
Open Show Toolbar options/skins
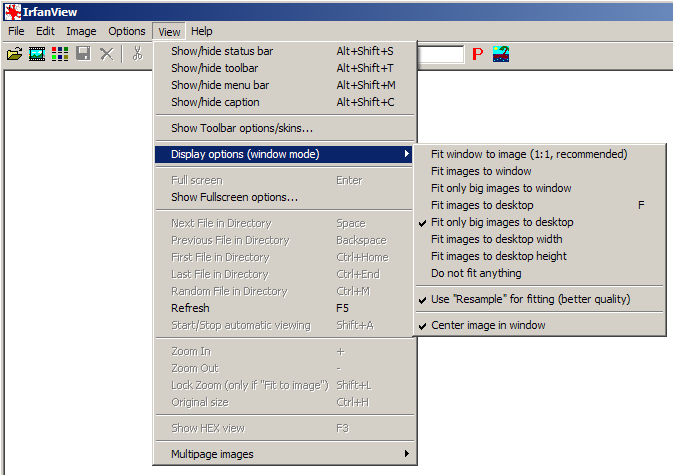[284, 128]
